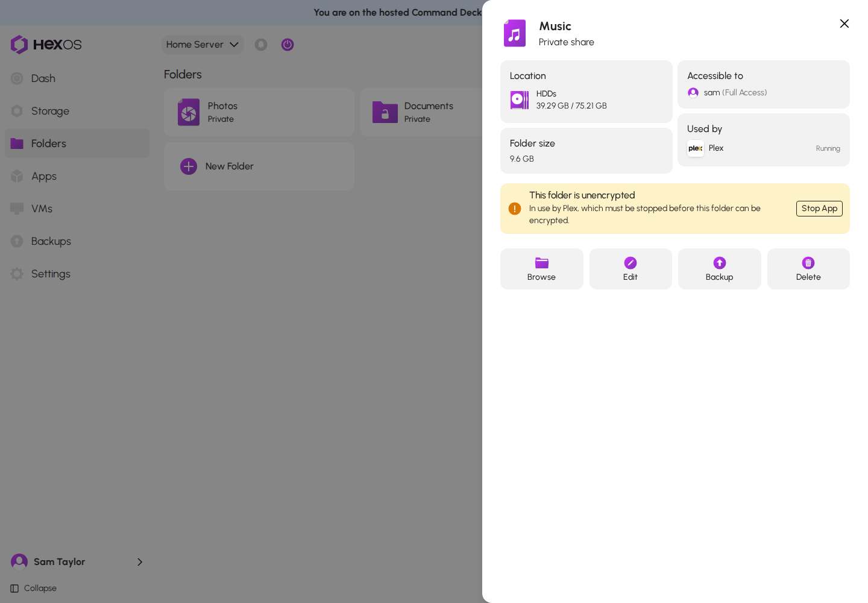
Task: Click the 'Running' status text
Action: [828, 149]
